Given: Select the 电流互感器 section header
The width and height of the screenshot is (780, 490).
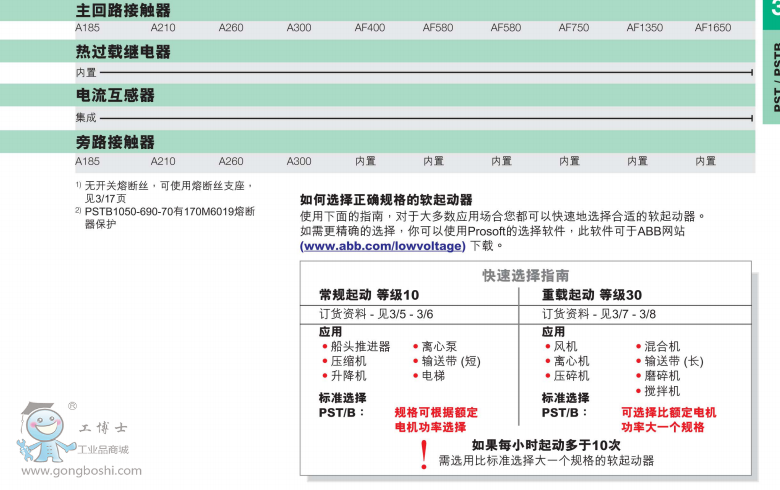Looking at the screenshot, I should 115,96.
